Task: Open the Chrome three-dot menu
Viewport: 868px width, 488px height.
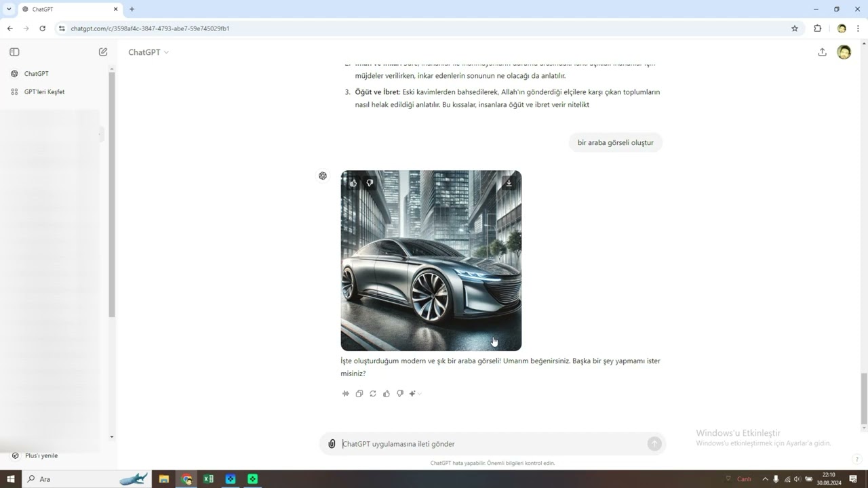Action: click(x=858, y=28)
